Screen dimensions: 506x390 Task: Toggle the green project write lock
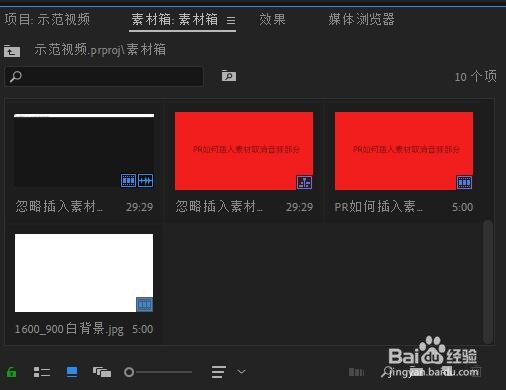click(x=12, y=372)
